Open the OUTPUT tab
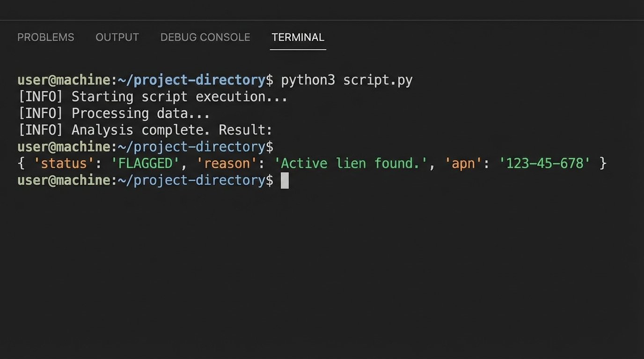 tap(117, 37)
